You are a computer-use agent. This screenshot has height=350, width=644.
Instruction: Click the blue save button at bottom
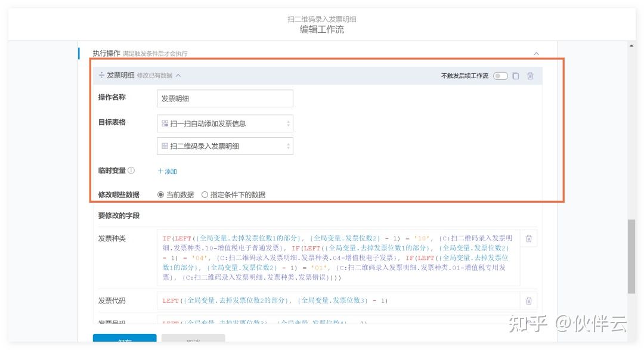point(125,340)
